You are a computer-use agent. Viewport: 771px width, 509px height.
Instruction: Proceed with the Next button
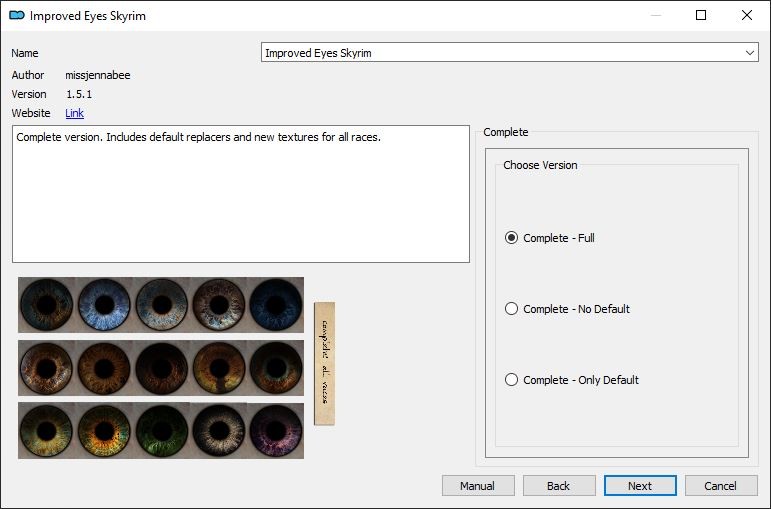click(x=640, y=486)
